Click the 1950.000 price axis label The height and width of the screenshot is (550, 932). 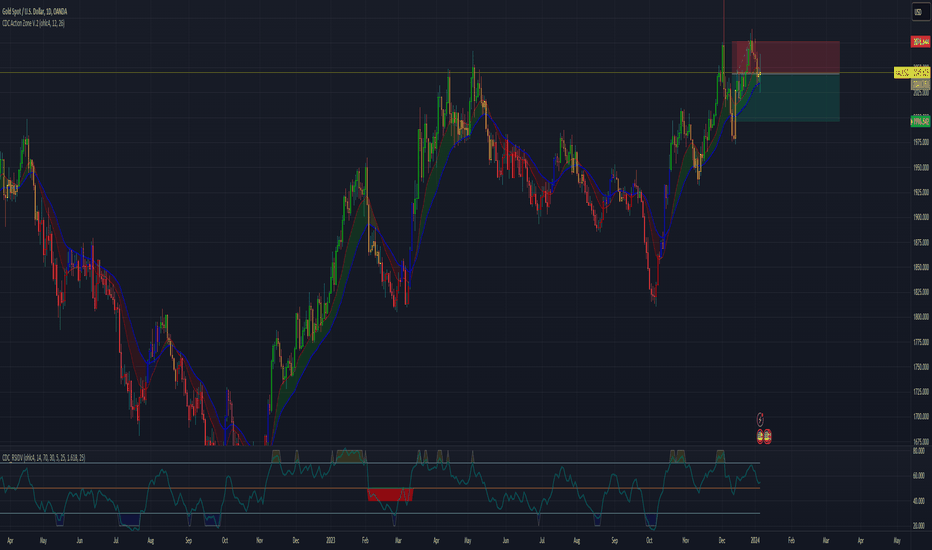tap(921, 167)
